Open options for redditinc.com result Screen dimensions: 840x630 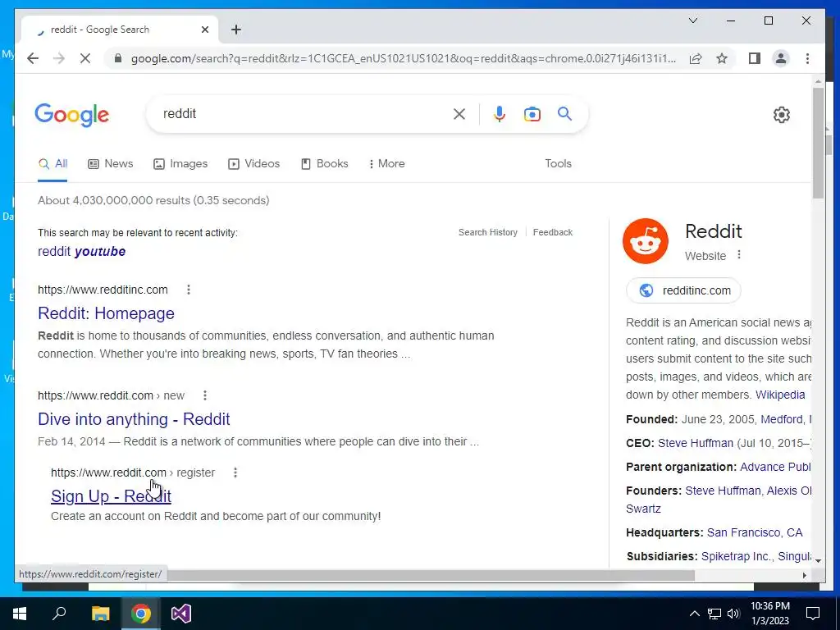pos(189,290)
